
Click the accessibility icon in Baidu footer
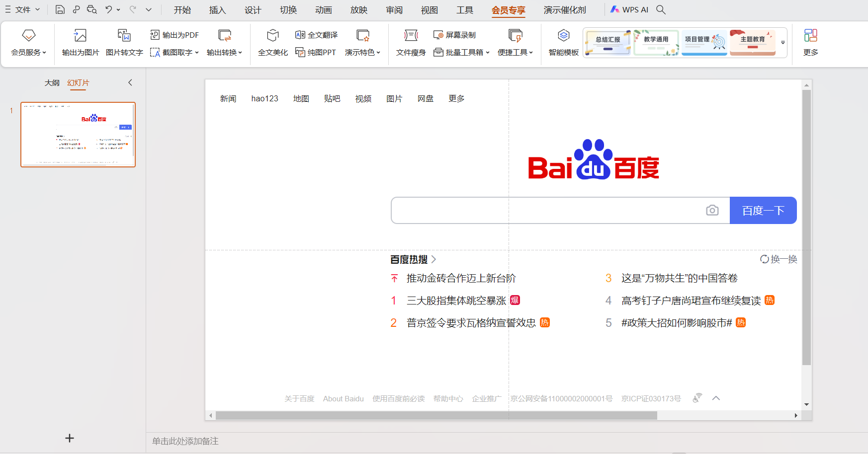click(x=697, y=398)
